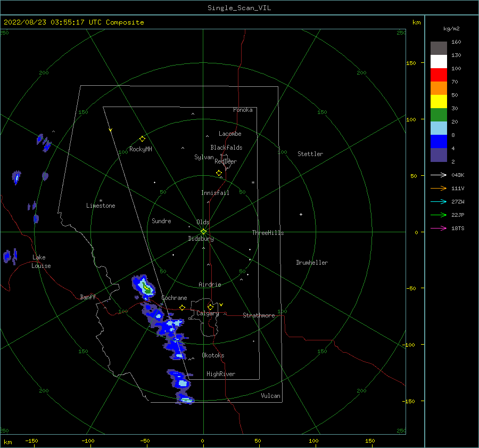Click the yellow diamond marker at map center near Olds
The height and width of the screenshot is (448, 479).
coord(203,232)
